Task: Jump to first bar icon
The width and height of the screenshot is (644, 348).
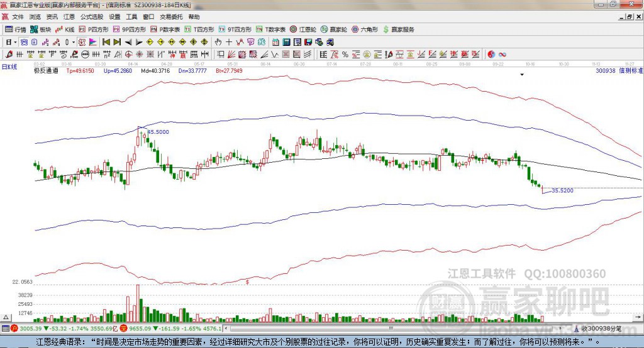Action: [x=106, y=42]
